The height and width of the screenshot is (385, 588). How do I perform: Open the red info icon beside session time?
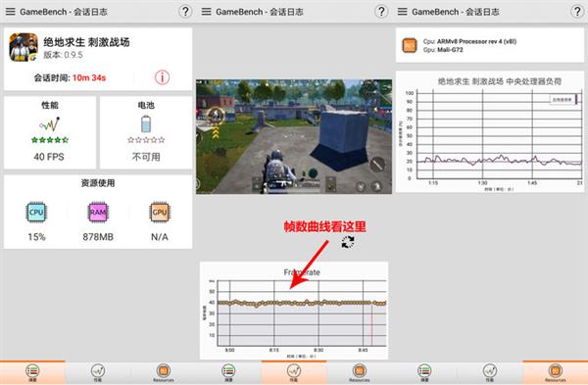click(x=162, y=77)
